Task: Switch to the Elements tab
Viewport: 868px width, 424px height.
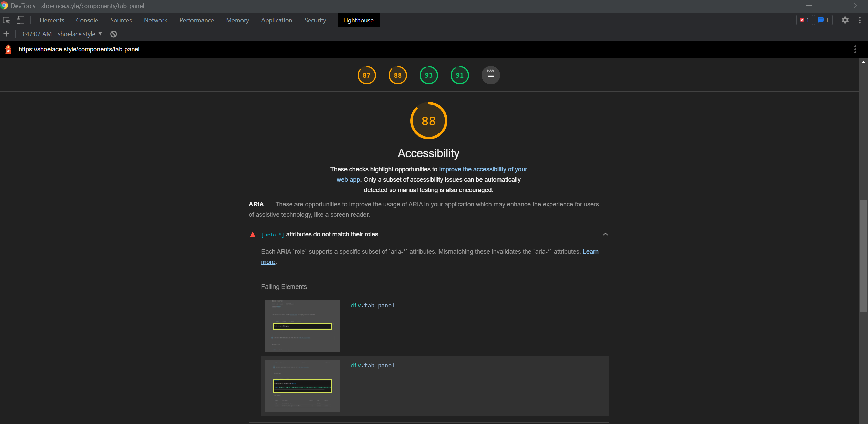Action: tap(52, 20)
